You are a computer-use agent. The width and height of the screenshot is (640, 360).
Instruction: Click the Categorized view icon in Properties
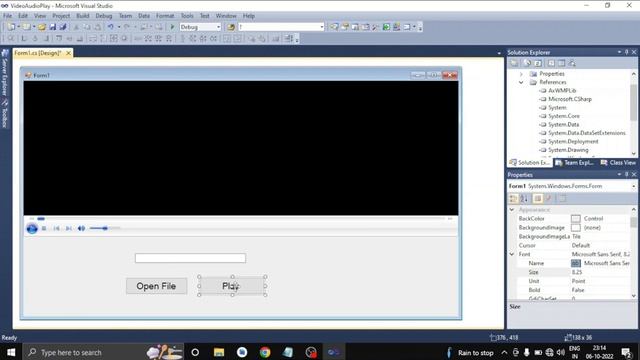point(513,198)
